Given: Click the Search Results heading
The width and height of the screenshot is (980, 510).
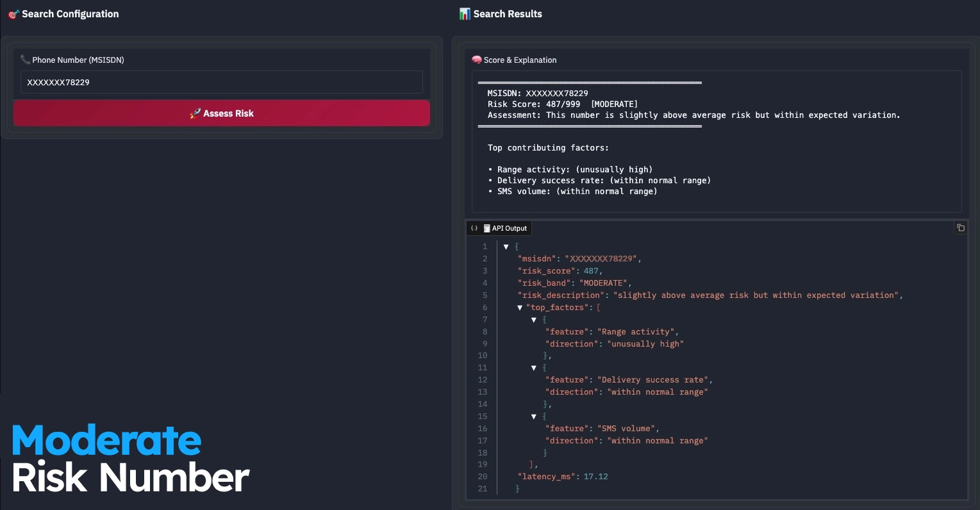Looking at the screenshot, I should (x=508, y=13).
